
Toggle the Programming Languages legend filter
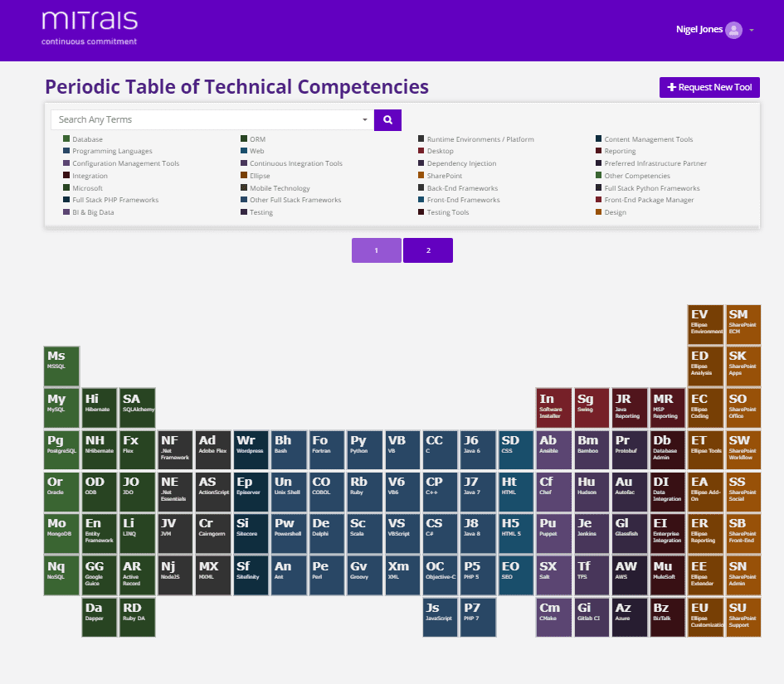coord(112,152)
